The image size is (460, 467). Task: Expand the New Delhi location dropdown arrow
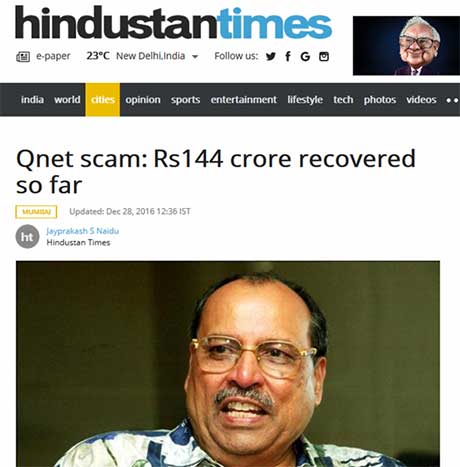195,57
